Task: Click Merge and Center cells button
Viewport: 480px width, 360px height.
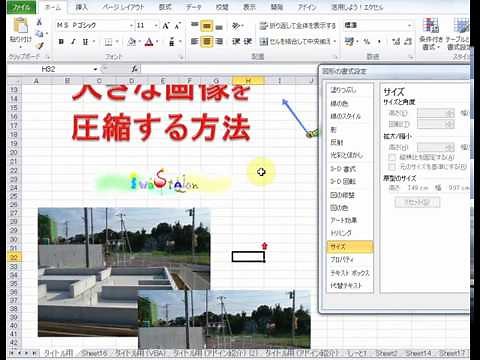Action: point(295,42)
